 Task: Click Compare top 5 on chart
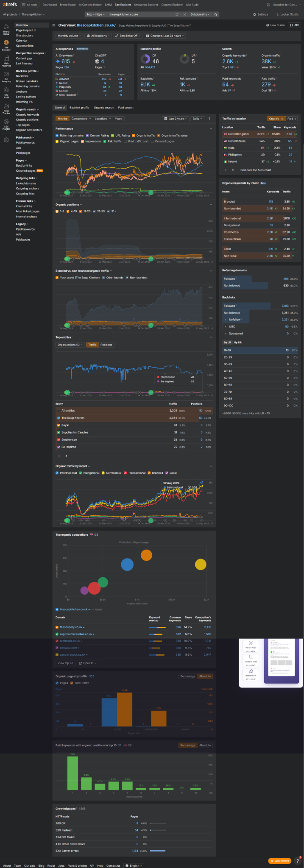pyautogui.click(x=256, y=170)
